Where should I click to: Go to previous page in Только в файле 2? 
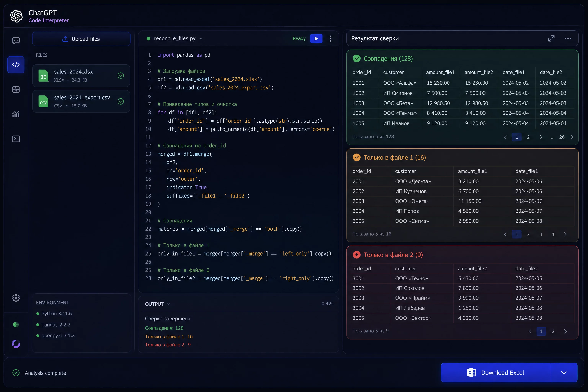click(x=530, y=331)
